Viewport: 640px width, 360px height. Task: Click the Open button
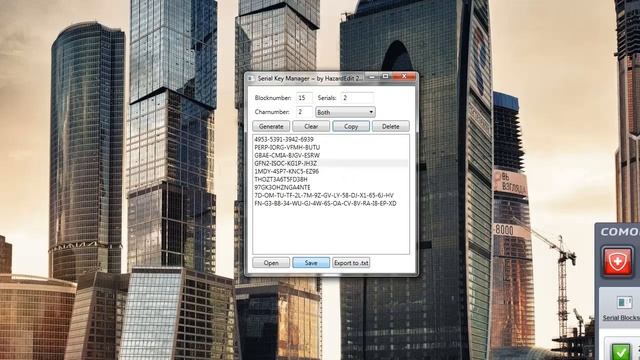(271, 263)
